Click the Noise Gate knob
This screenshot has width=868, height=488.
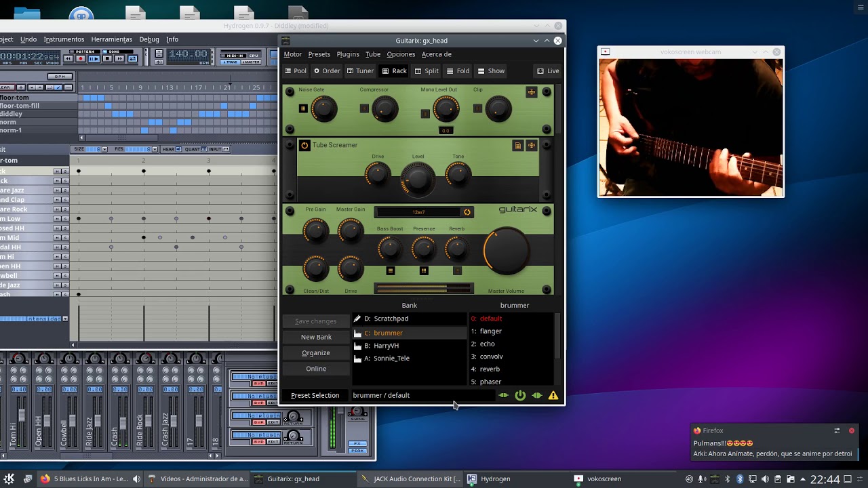pos(323,108)
